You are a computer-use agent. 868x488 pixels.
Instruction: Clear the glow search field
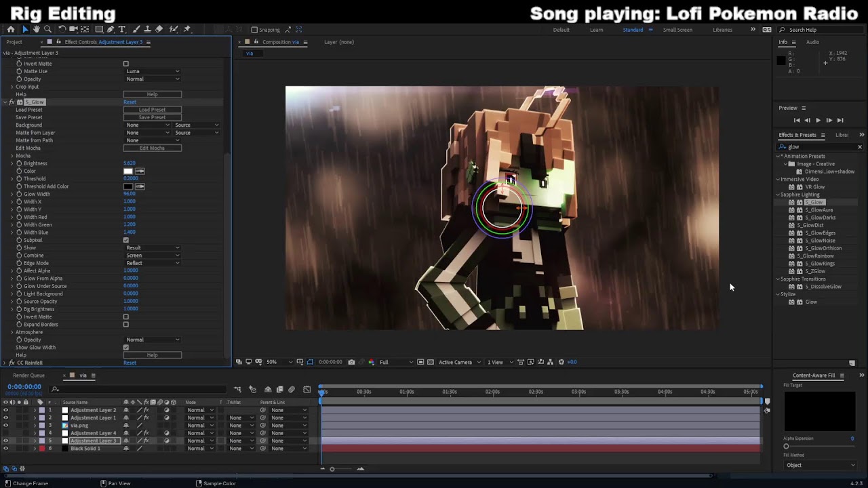click(860, 146)
